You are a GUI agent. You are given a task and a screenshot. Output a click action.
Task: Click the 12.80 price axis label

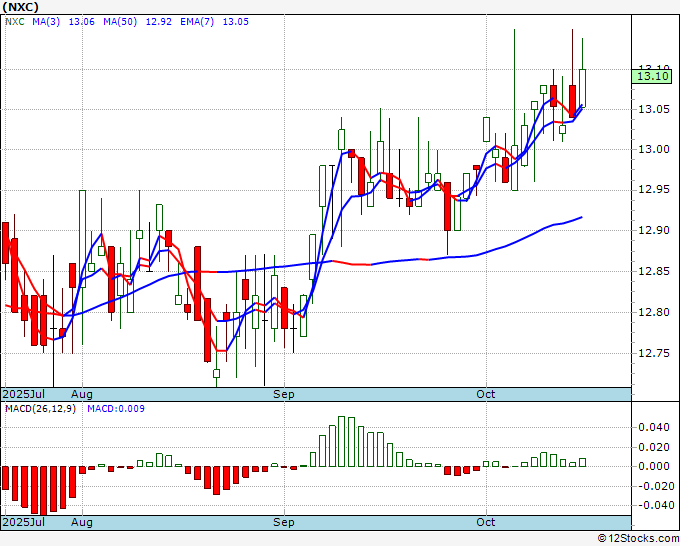(x=654, y=312)
